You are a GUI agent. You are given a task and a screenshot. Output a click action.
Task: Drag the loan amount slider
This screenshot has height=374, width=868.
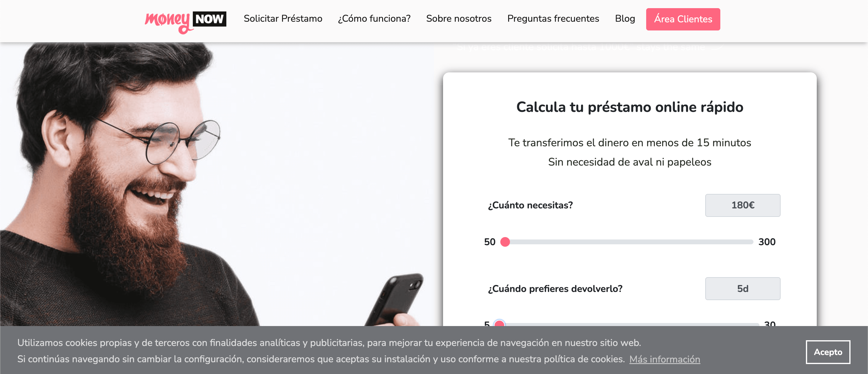507,242
